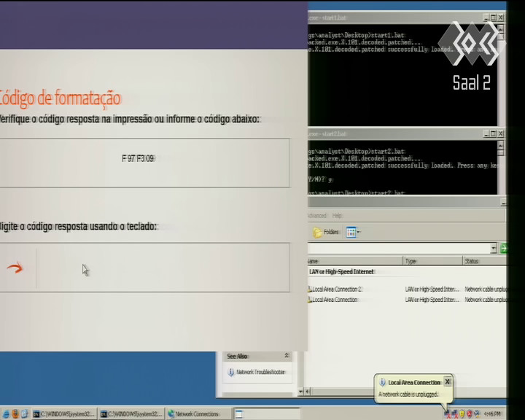Collapse the See Also panel
This screenshot has height=420, width=525.
pyautogui.click(x=287, y=356)
